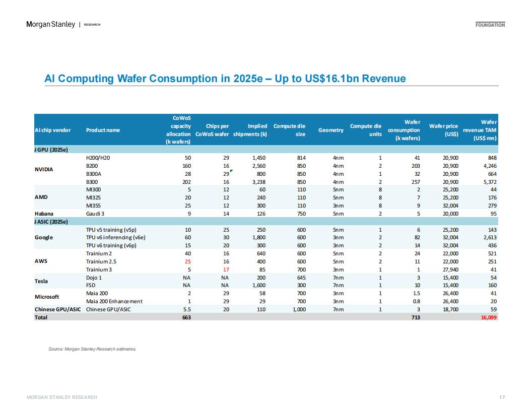Screen dimensions: 532x411
Task: Click the 2,613 revenue value for TPU v6e
Action: [490, 237]
